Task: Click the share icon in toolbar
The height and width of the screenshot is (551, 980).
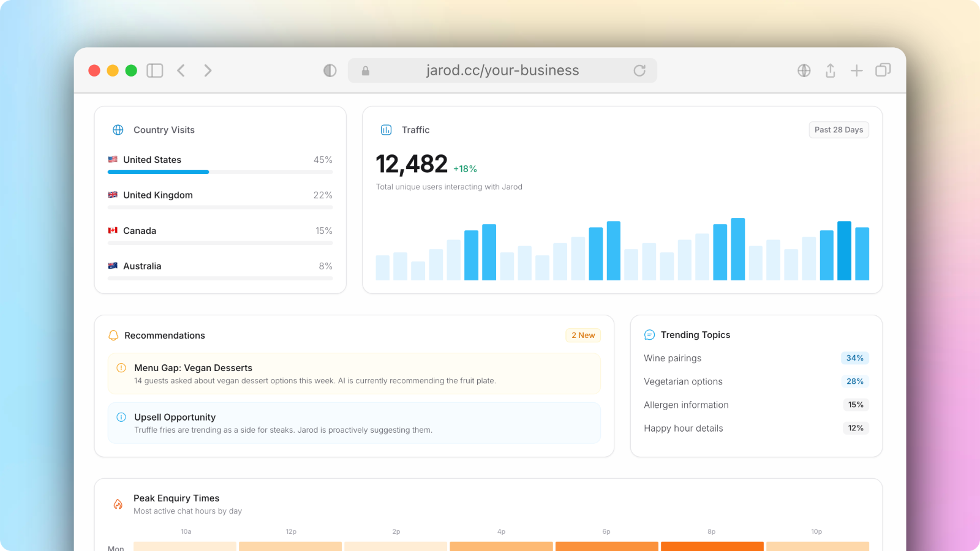Action: click(x=831, y=70)
